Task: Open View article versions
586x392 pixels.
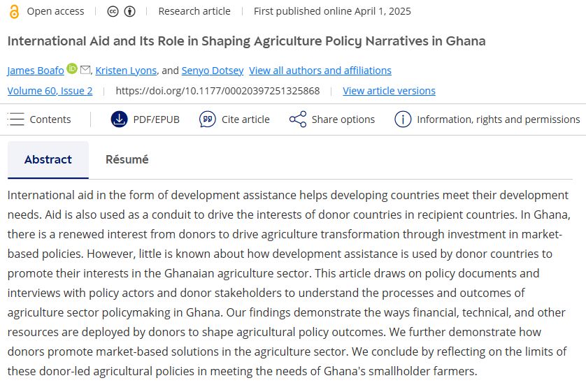Action: click(x=389, y=91)
